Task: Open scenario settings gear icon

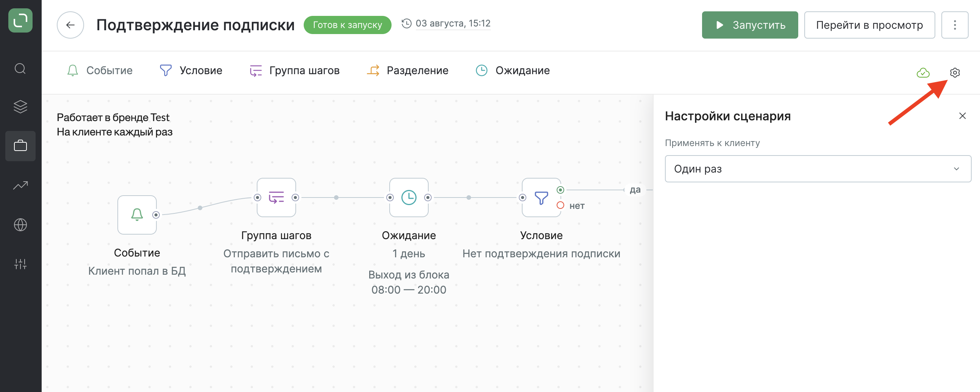Action: click(955, 73)
